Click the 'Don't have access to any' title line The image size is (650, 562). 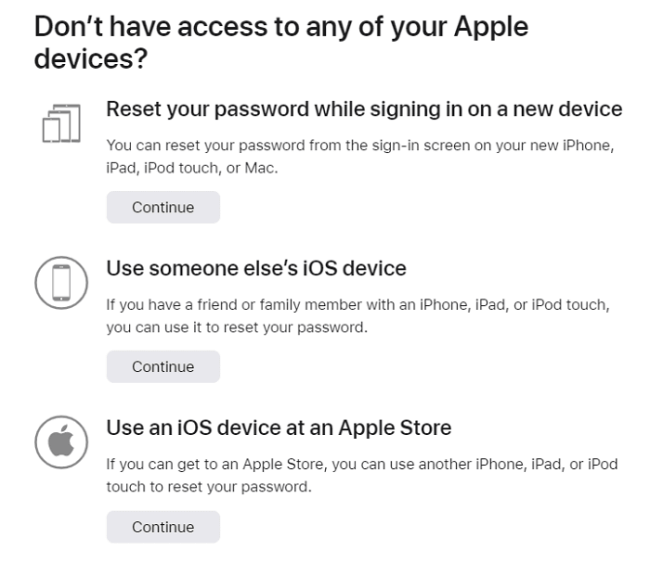(x=281, y=27)
